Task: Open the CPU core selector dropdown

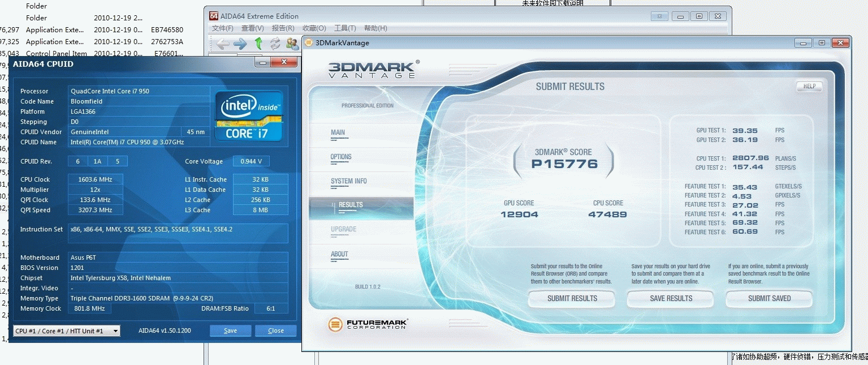Action: click(67, 330)
